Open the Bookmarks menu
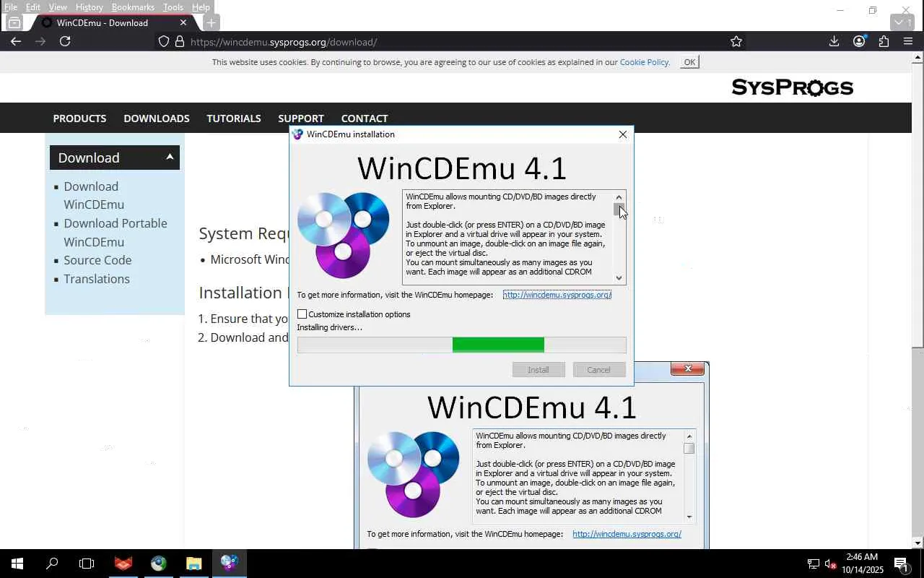 tap(133, 7)
